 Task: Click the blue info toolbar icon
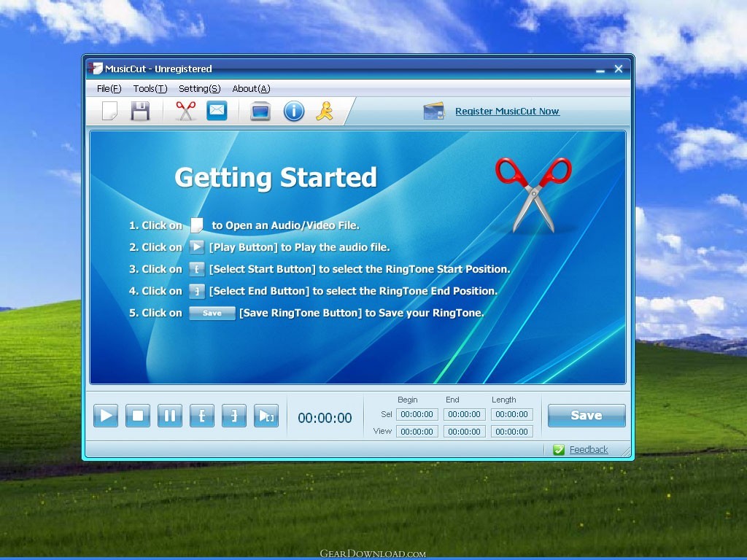point(294,111)
